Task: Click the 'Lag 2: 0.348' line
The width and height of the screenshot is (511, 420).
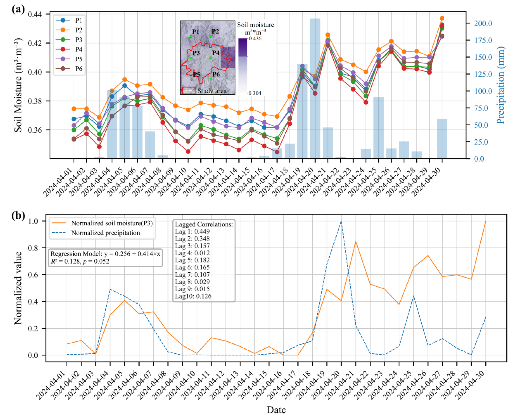Action: coord(192,239)
